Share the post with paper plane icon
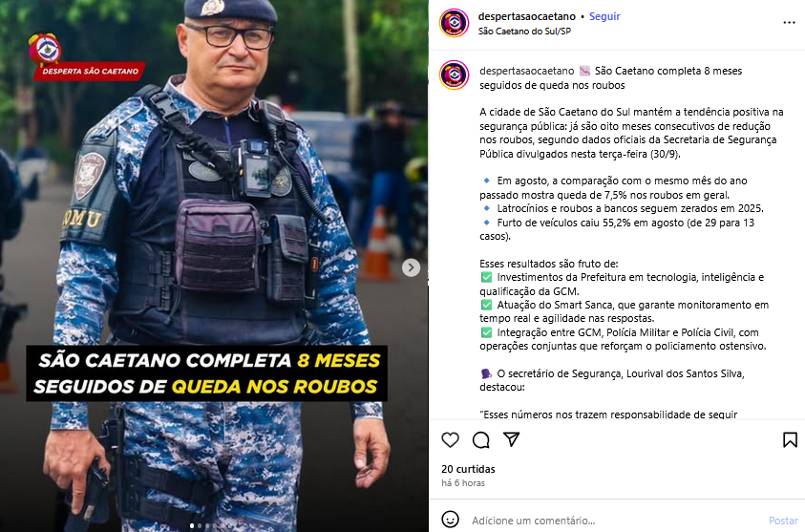The image size is (805, 532). tap(511, 439)
